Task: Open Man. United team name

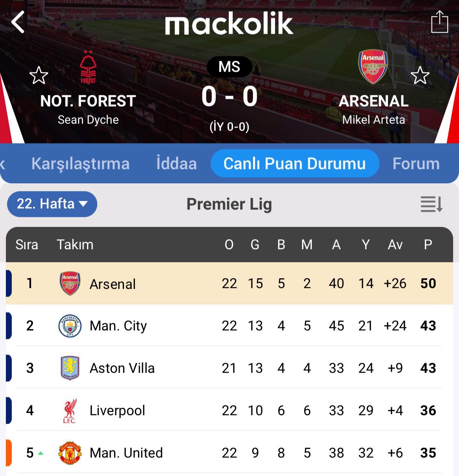Action: (x=126, y=453)
